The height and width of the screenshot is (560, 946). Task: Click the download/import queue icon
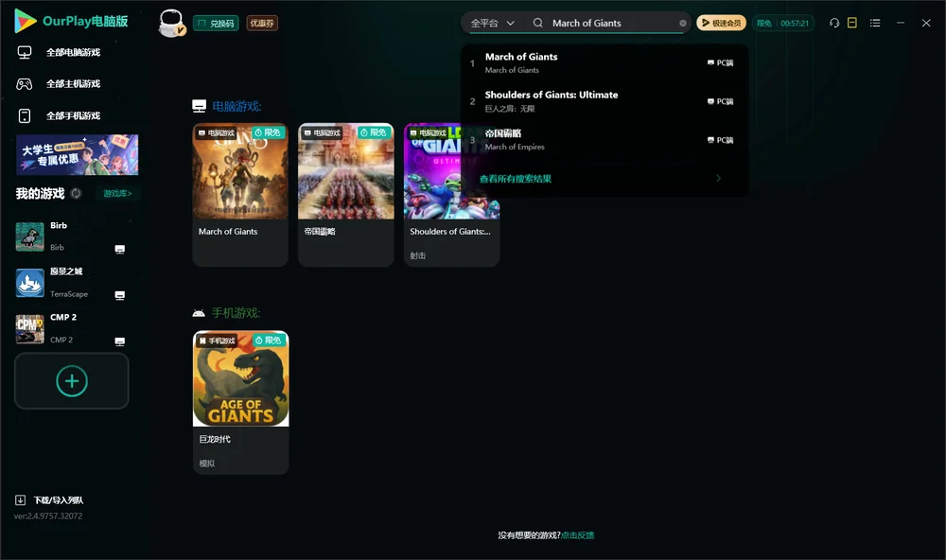[21, 499]
